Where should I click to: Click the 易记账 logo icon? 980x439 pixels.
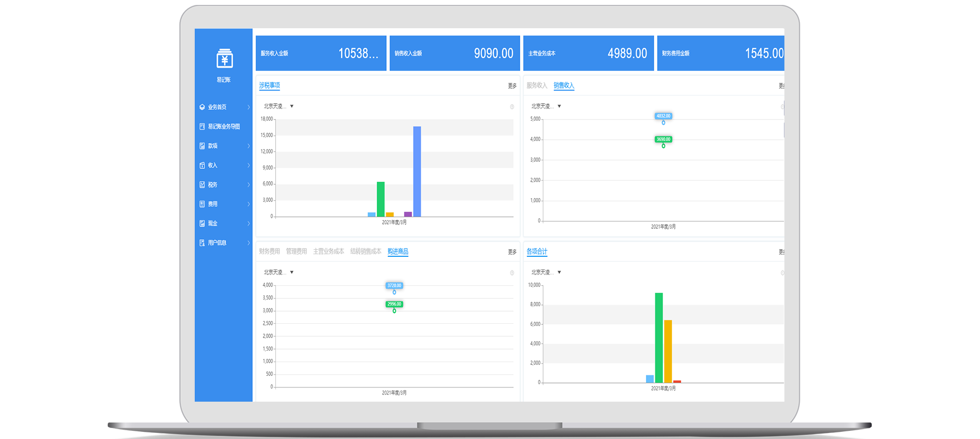pos(224,59)
